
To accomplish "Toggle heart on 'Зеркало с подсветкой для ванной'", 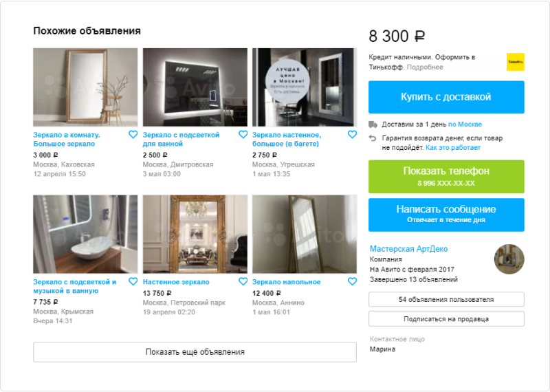I will pos(243,134).
